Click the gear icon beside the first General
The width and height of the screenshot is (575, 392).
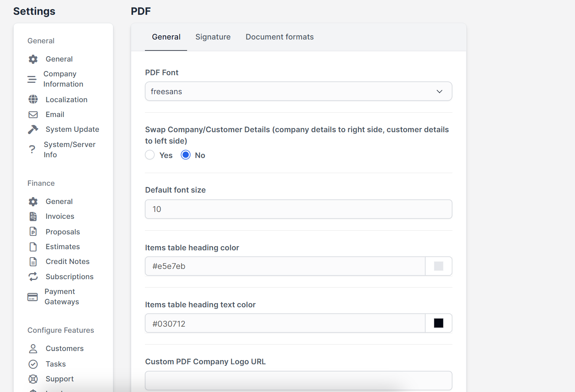pos(33,59)
